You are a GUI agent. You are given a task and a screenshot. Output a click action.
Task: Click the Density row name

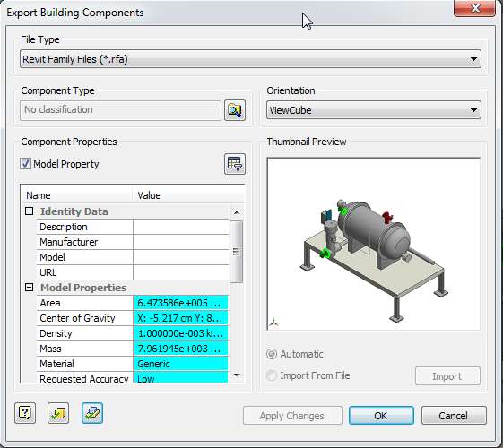[x=56, y=333]
